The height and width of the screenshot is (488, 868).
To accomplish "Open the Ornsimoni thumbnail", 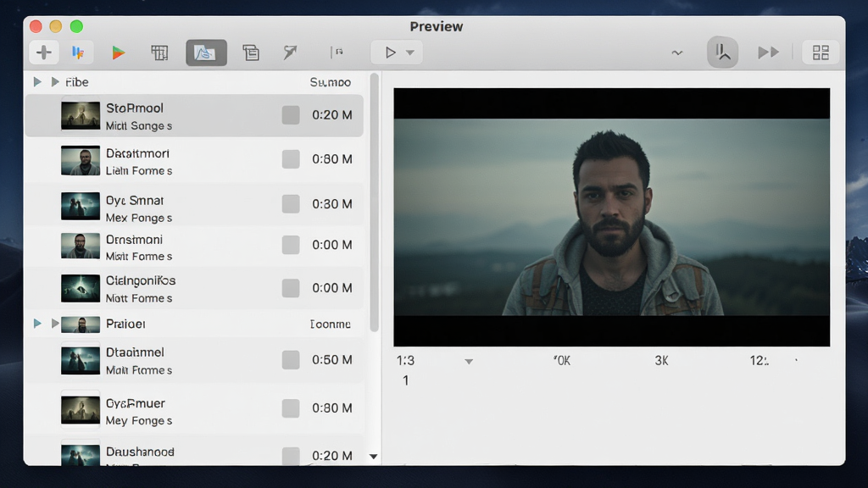I will coord(81,247).
